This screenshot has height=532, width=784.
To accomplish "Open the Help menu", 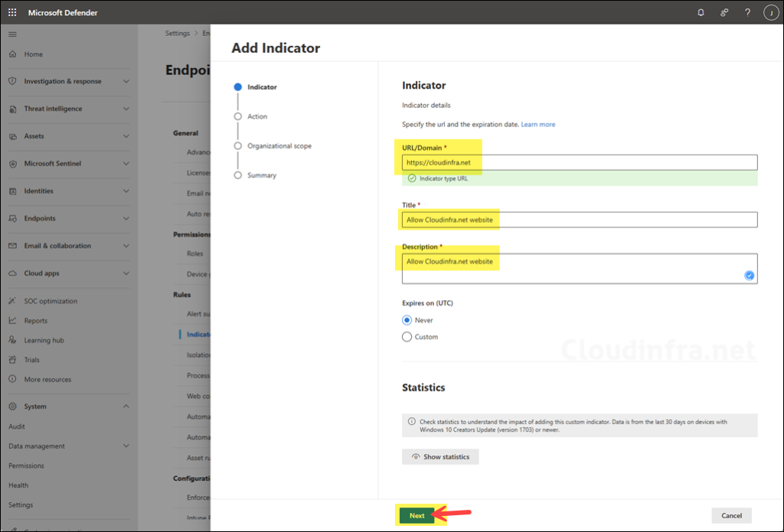I will 747,12.
